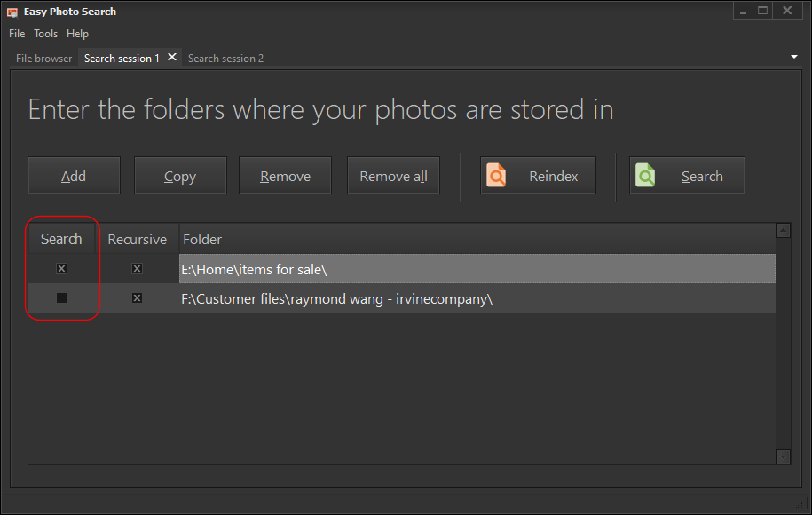
Task: Toggle Recursive for raymond wang folder
Action: point(137,298)
